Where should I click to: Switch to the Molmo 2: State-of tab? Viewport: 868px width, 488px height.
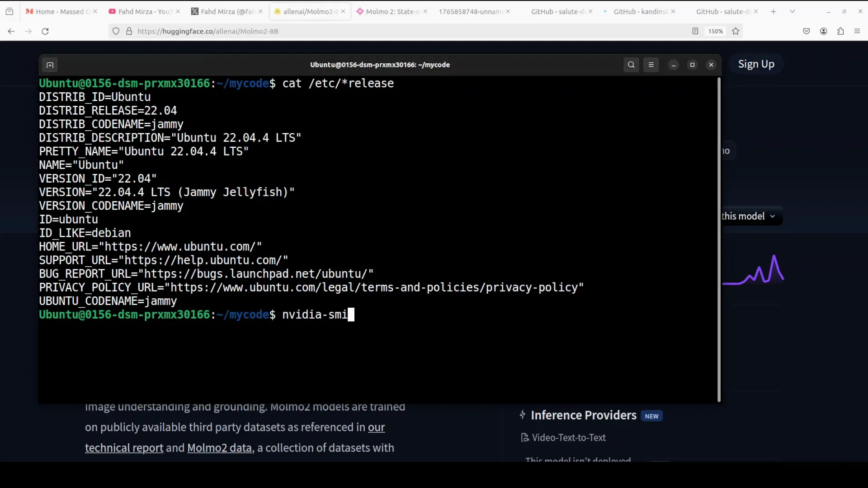392,11
